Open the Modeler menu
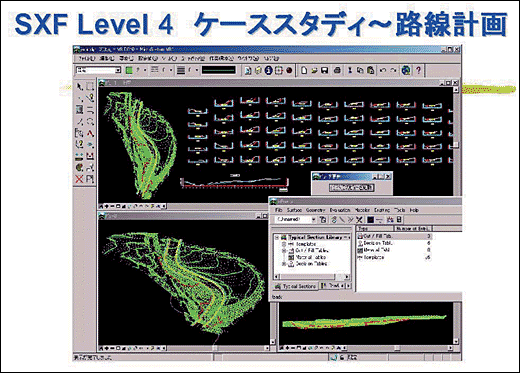This screenshot has width=520, height=373. point(363,210)
